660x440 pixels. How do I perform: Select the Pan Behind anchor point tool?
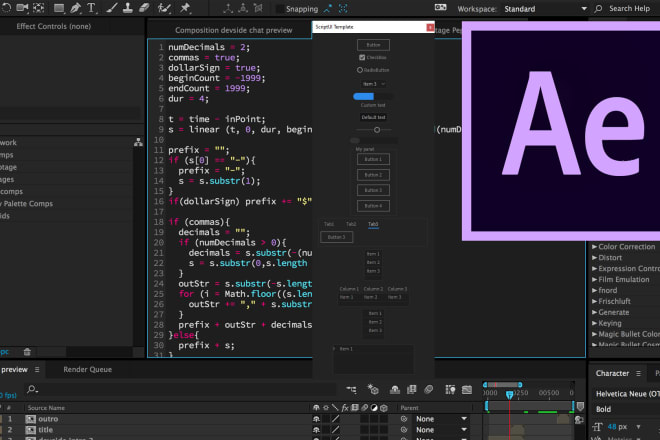pyautogui.click(x=39, y=8)
